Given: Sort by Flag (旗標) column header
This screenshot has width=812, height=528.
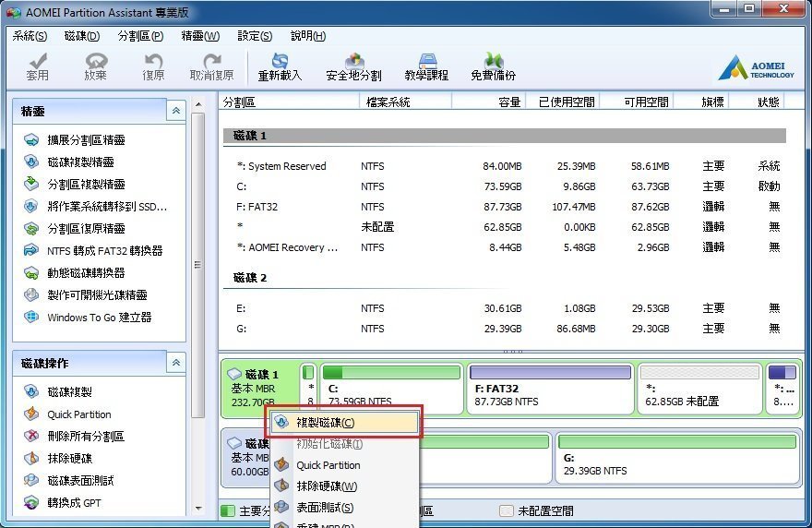Looking at the screenshot, I should [x=701, y=102].
